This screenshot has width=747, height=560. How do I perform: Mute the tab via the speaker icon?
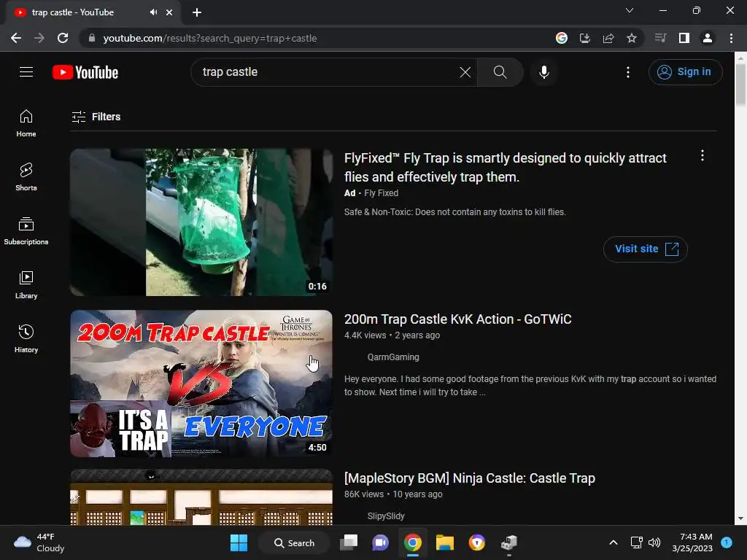(x=153, y=12)
